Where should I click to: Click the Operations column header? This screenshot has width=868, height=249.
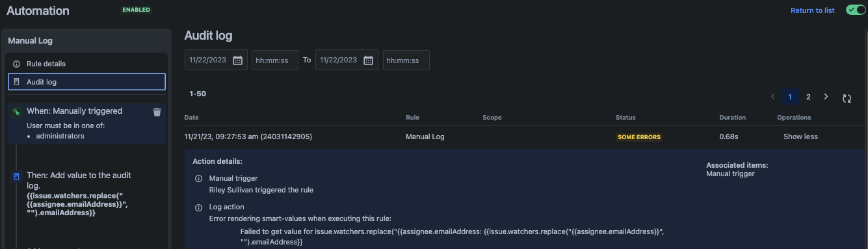(x=794, y=118)
